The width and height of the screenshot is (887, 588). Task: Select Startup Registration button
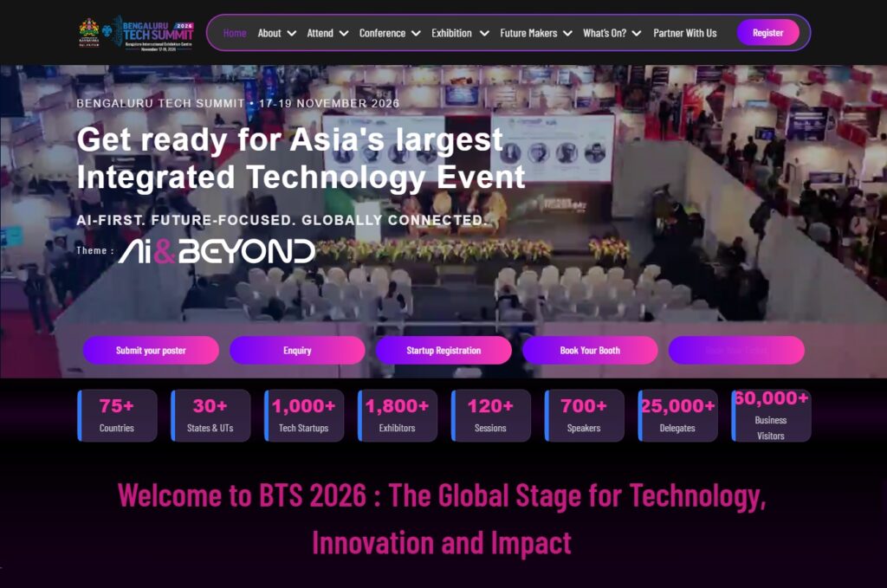(443, 351)
